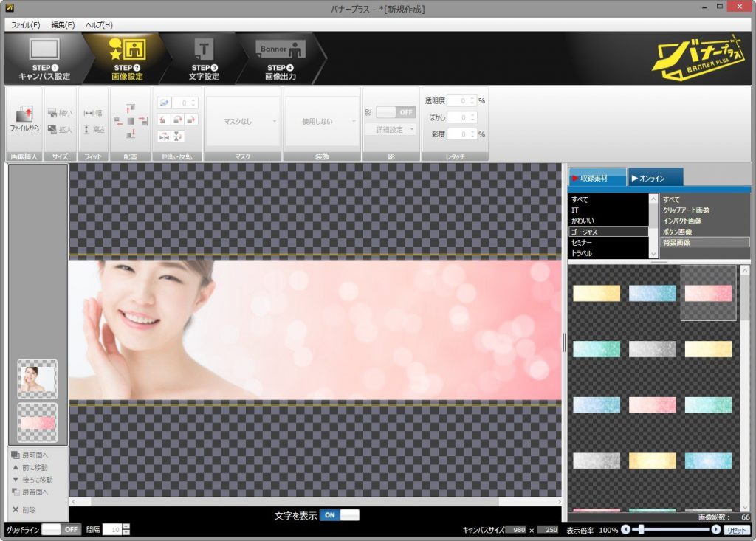Flip image horizontally icon
Screen dimensions: 756x541
(x=164, y=137)
